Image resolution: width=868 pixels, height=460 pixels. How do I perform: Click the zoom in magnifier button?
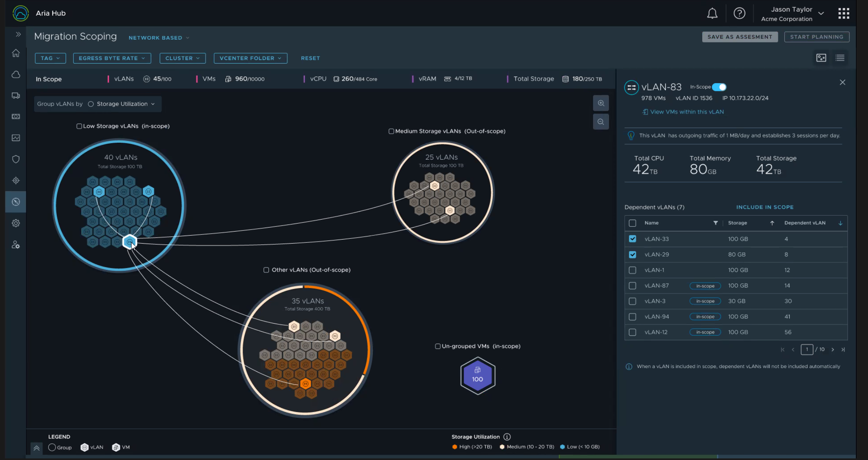click(x=601, y=103)
